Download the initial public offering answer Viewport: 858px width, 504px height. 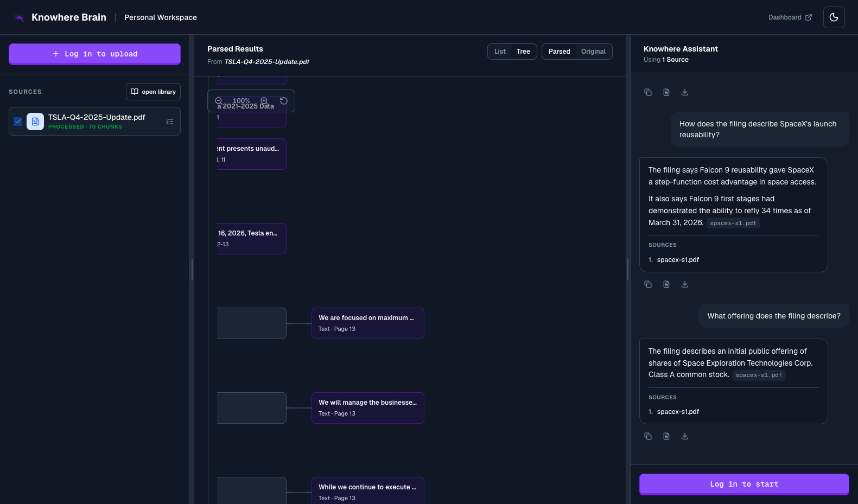point(685,436)
